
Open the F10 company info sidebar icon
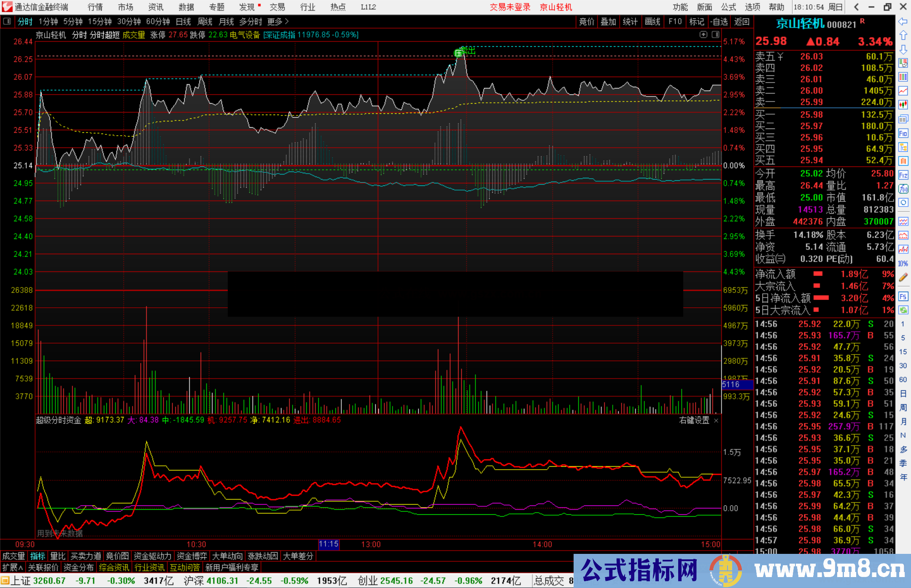(x=903, y=133)
